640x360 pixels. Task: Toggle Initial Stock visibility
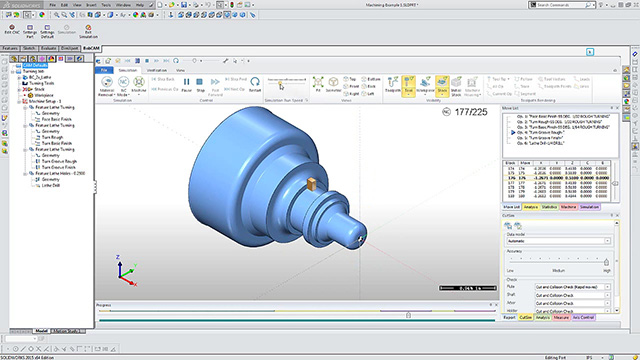tap(456, 87)
